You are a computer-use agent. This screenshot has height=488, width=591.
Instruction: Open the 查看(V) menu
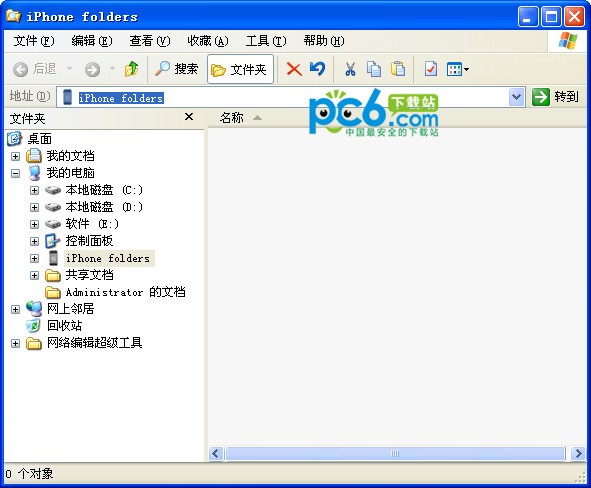tap(150, 41)
